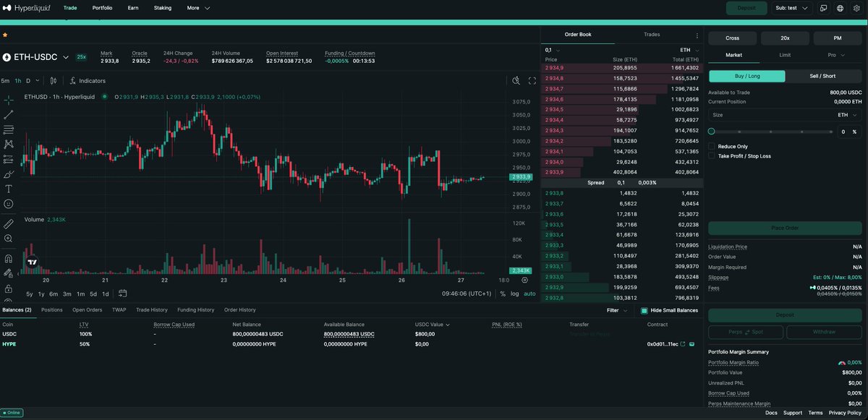
Task: Toggle the lock-all-drawings padlock icon
Action: (x=9, y=288)
